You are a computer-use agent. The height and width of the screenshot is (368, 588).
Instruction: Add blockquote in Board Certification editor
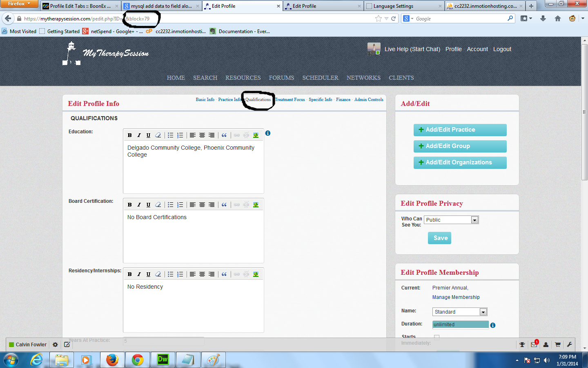(x=224, y=205)
